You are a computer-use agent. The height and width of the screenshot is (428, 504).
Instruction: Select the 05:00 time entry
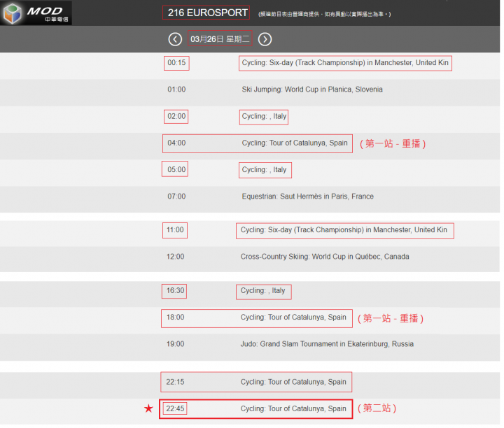pos(176,169)
